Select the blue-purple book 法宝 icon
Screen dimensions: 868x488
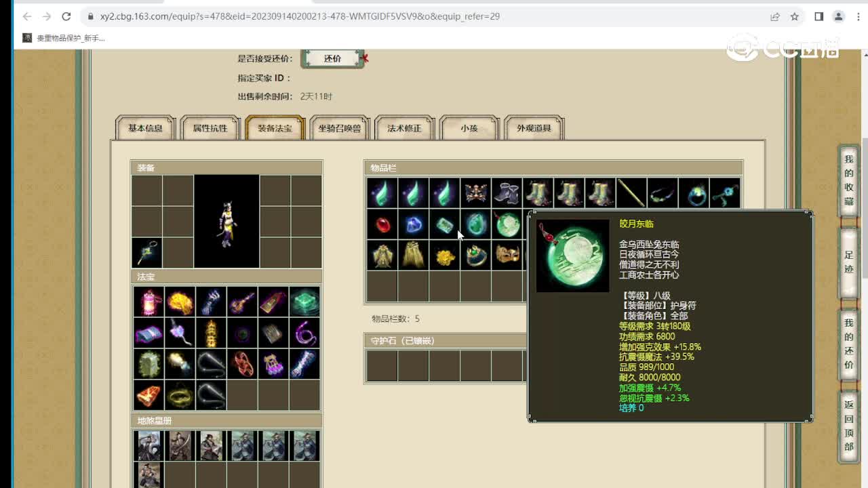(149, 333)
